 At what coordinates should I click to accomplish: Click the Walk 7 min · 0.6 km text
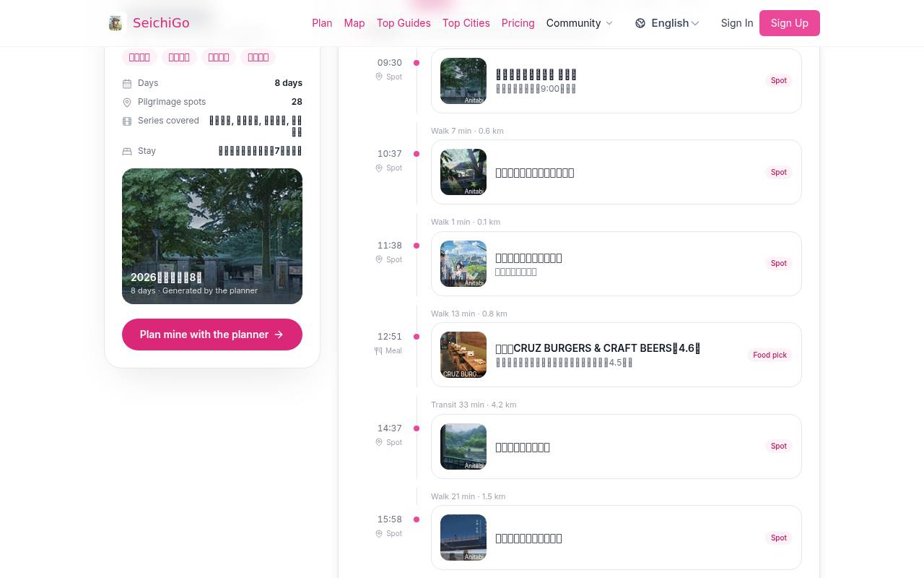[467, 131]
